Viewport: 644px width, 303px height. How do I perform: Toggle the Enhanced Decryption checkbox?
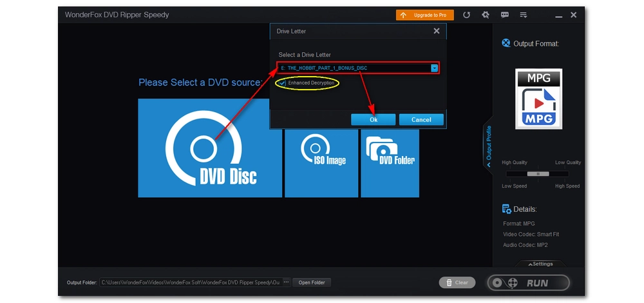(282, 83)
